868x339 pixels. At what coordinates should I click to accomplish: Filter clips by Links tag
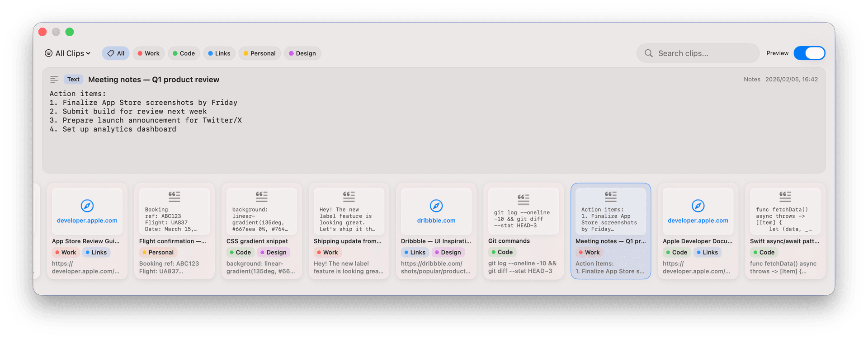pyautogui.click(x=219, y=53)
